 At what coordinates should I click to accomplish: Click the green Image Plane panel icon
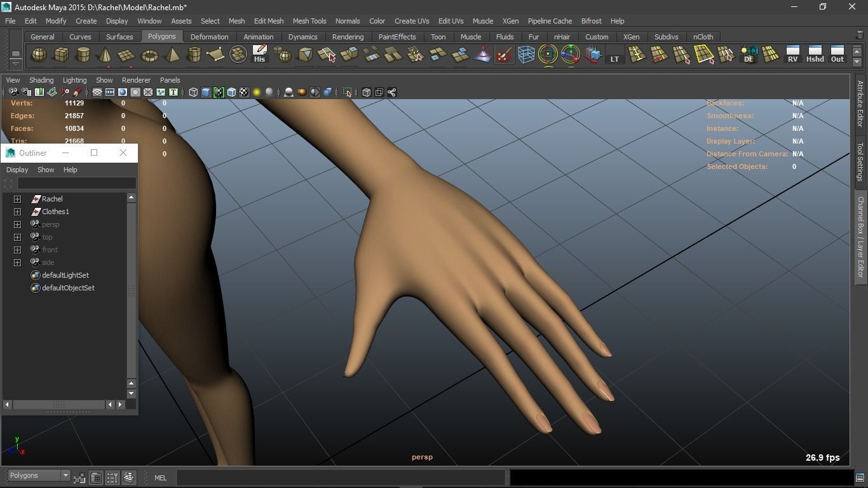[51, 92]
